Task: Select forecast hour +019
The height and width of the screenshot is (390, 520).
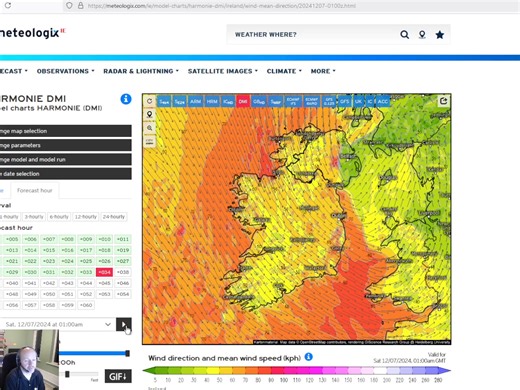Action: click(x=123, y=250)
